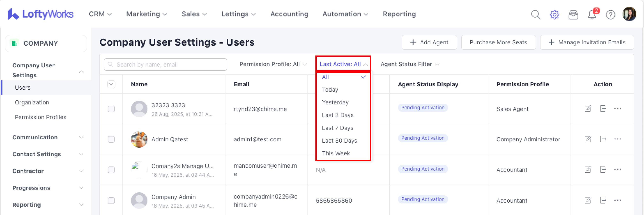644x215 pixels.
Task: Check the box for Admin Qatest
Action: click(x=111, y=139)
